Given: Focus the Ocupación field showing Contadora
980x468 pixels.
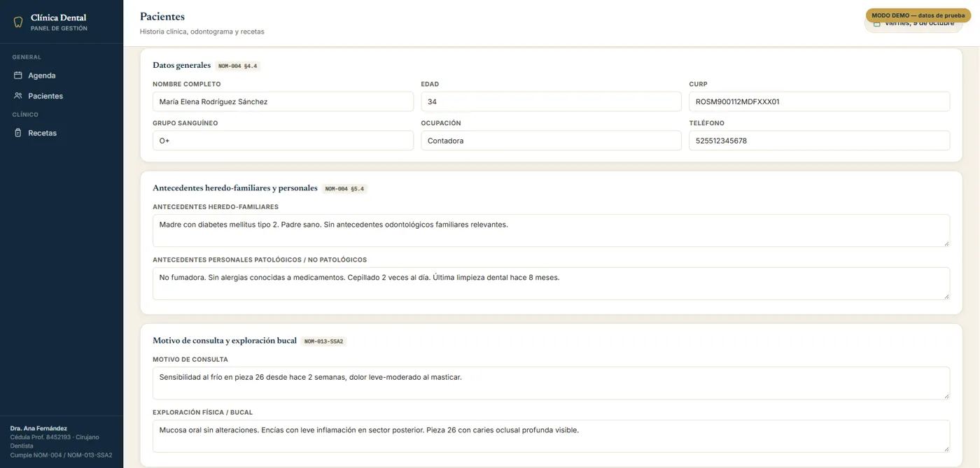Looking at the screenshot, I should coord(551,141).
